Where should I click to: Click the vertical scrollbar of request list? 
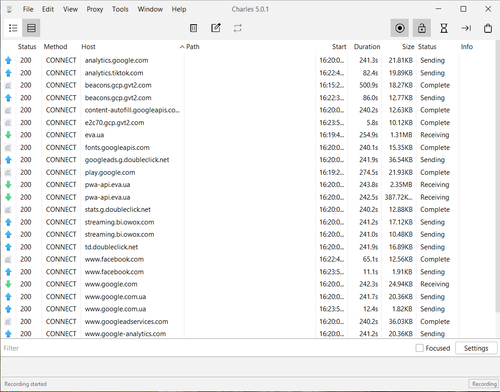(497, 177)
